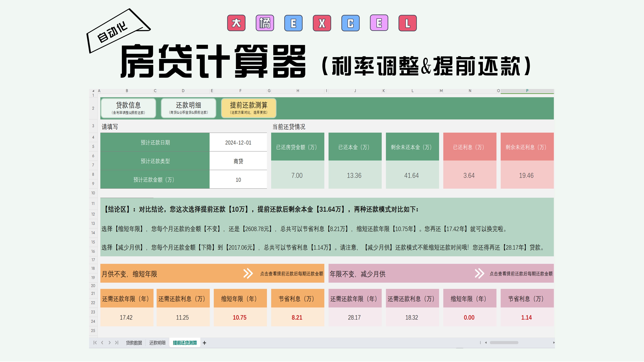This screenshot has width=644, height=362.
Task: Go to last sheet navigation arrow
Action: (x=117, y=343)
